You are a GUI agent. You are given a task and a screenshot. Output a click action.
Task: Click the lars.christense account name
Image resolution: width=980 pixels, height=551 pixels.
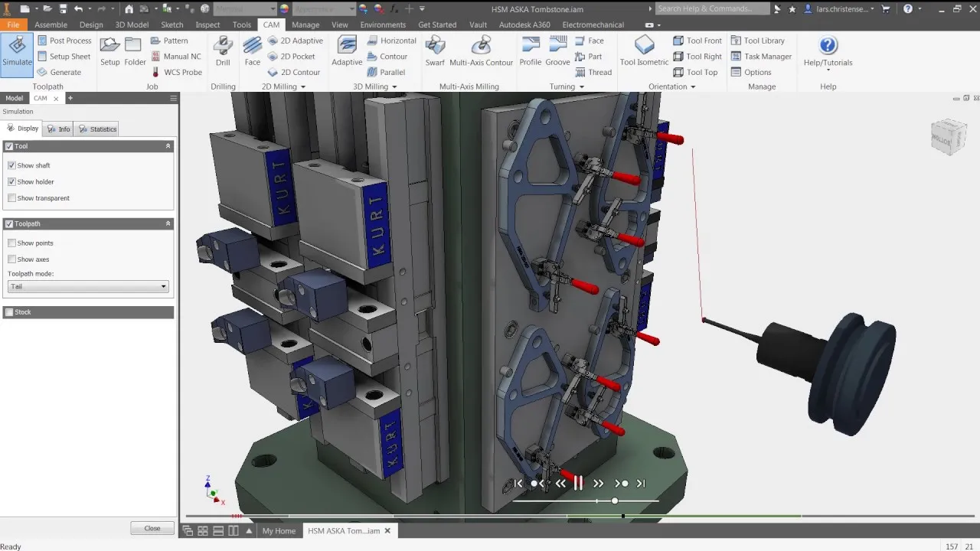[x=839, y=9]
